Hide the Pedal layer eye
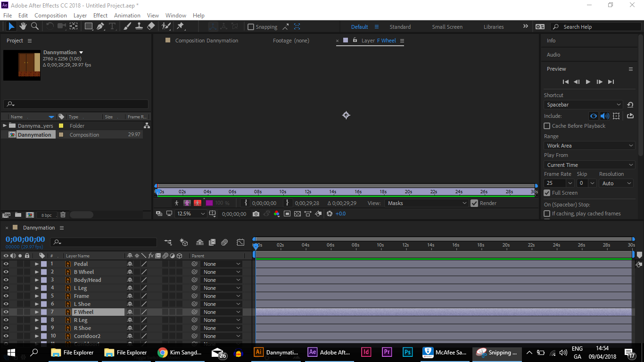Image resolution: width=644 pixels, height=362 pixels. click(x=6, y=264)
